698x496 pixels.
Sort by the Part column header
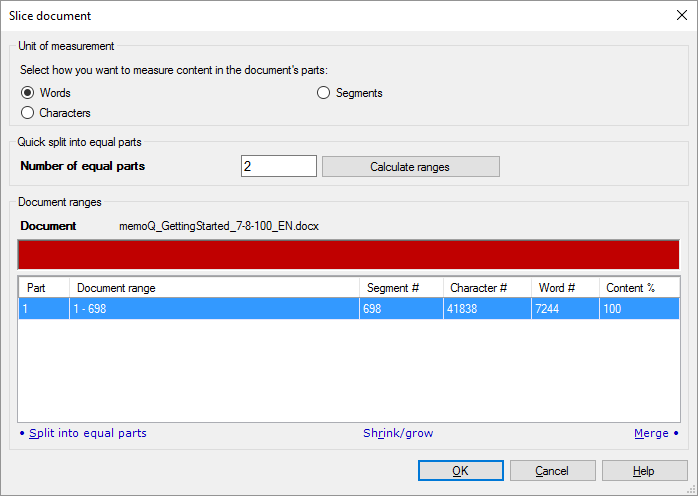point(43,288)
